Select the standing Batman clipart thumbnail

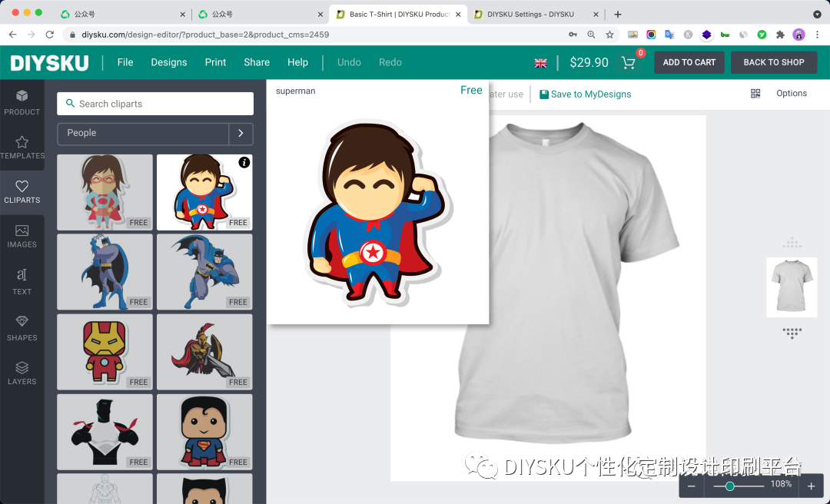pos(105,272)
